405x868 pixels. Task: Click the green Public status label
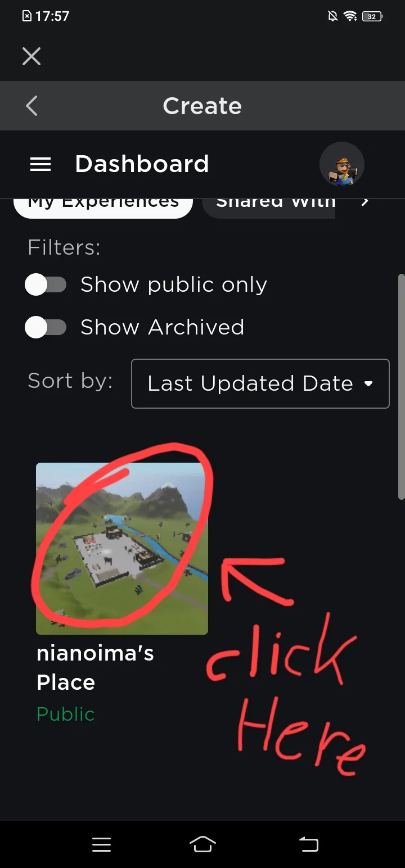click(65, 714)
